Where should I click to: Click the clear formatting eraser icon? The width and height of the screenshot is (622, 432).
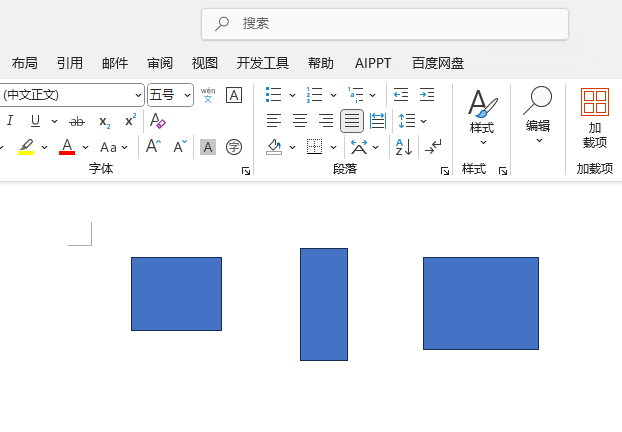(x=157, y=121)
